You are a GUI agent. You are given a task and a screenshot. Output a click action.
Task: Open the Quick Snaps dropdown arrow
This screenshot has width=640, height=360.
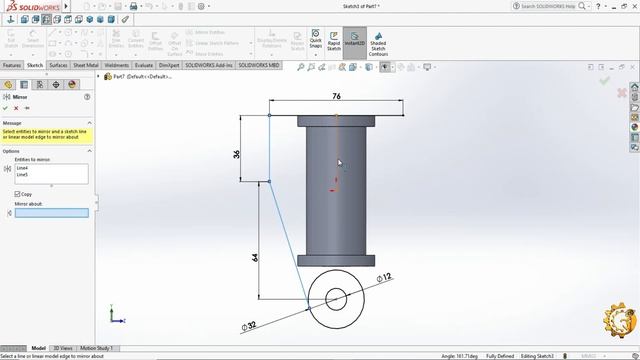click(x=316, y=54)
